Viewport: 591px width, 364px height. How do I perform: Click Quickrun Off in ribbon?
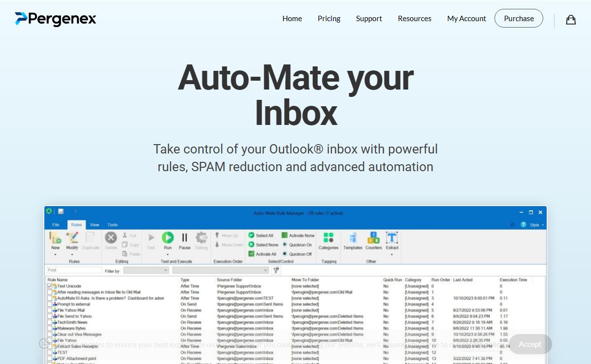pos(297,254)
